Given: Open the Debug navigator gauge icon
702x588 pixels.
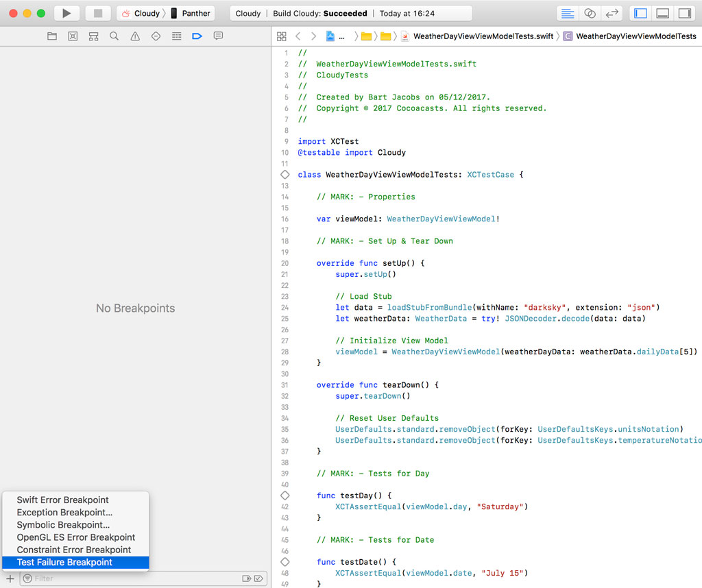Looking at the screenshot, I should [177, 36].
